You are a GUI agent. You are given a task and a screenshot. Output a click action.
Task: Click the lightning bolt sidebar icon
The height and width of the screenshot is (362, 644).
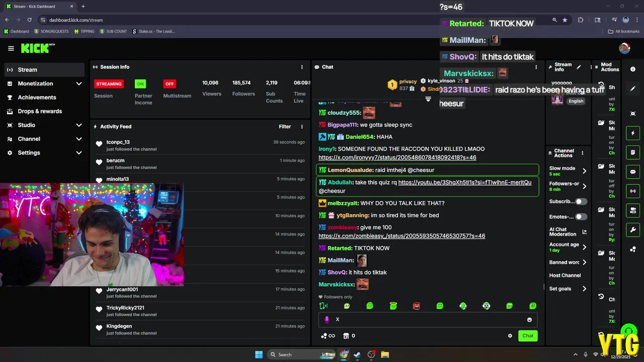click(x=633, y=133)
